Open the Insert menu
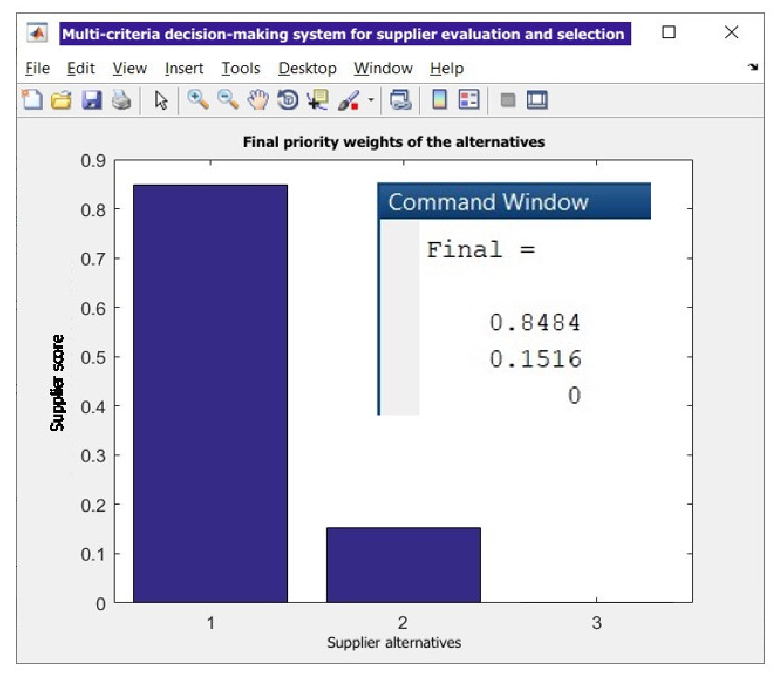The width and height of the screenshot is (784, 675). [x=184, y=69]
